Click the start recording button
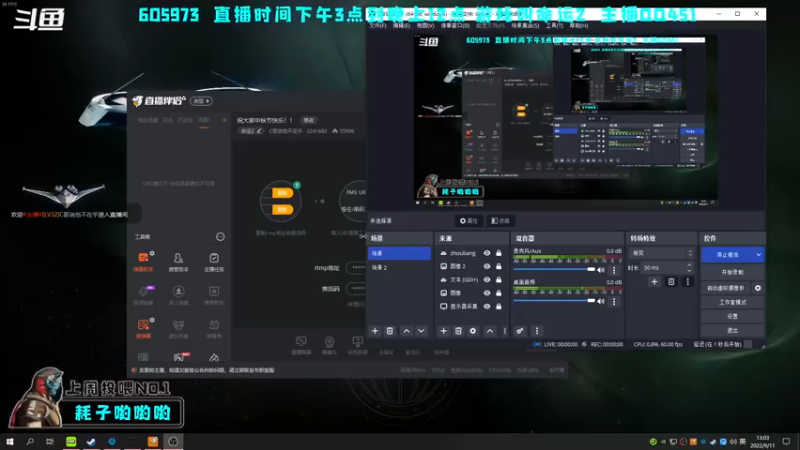 pyautogui.click(x=732, y=272)
